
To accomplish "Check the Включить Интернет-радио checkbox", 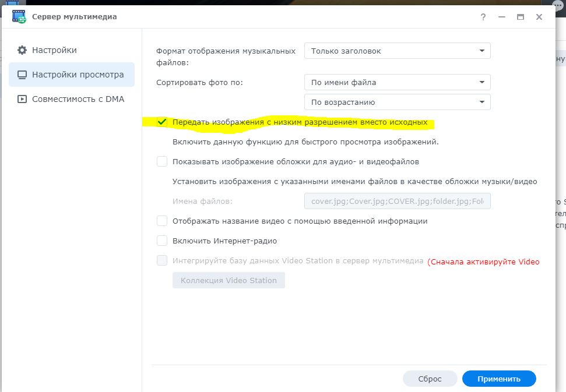I will click(162, 241).
